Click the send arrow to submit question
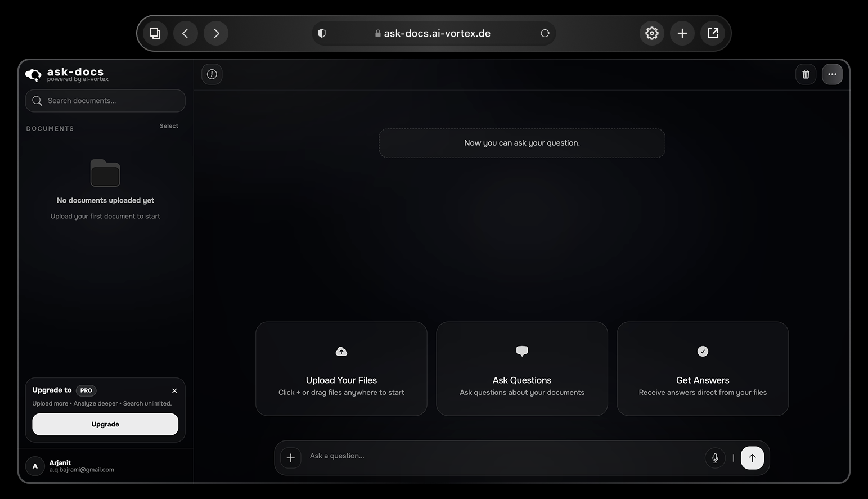 tap(752, 457)
